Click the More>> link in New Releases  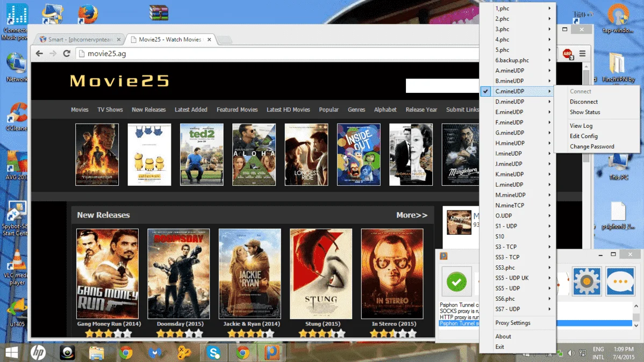[x=412, y=215]
